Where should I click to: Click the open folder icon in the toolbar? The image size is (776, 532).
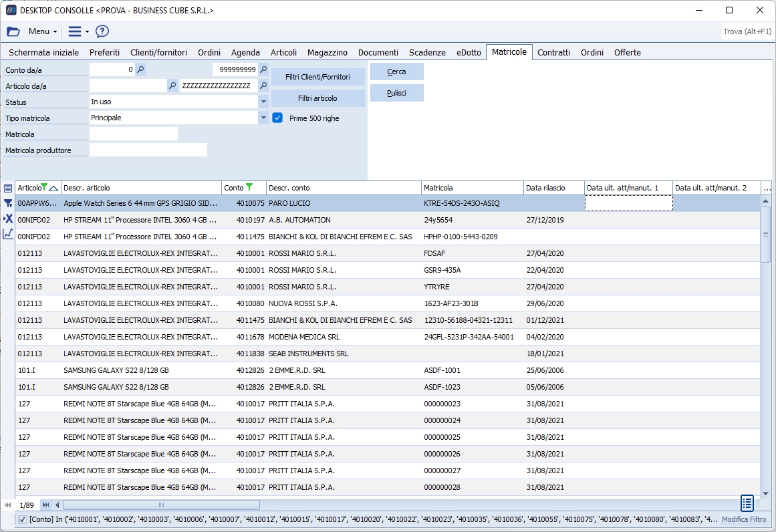pos(13,31)
